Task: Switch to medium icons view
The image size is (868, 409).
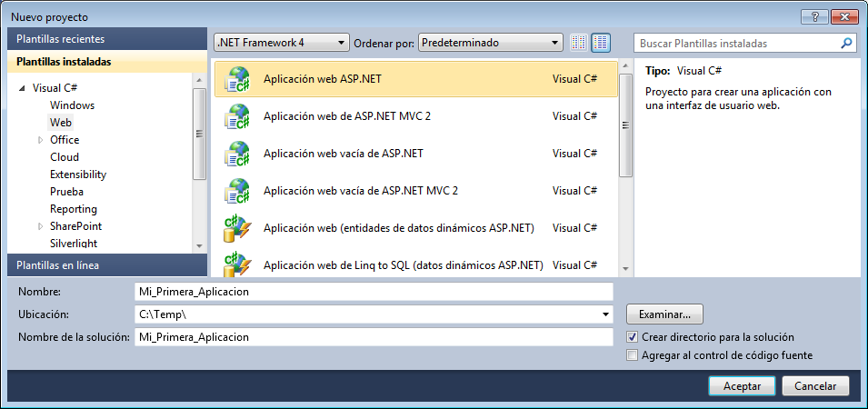Action: tap(601, 43)
